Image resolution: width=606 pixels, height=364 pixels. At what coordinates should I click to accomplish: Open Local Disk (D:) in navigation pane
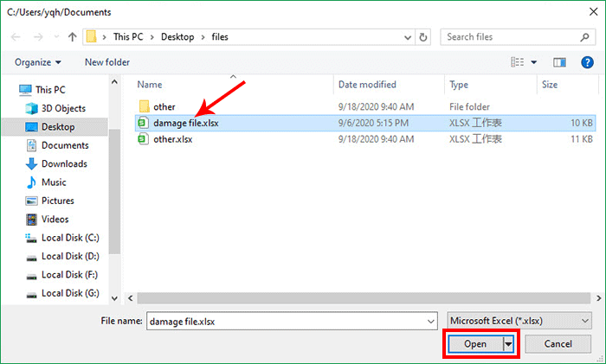70,257
